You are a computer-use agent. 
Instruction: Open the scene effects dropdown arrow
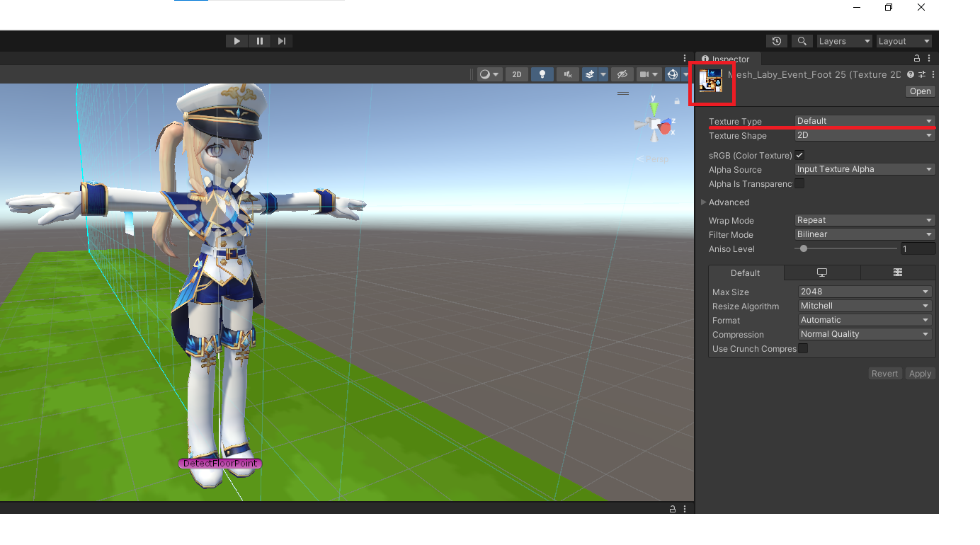point(603,74)
